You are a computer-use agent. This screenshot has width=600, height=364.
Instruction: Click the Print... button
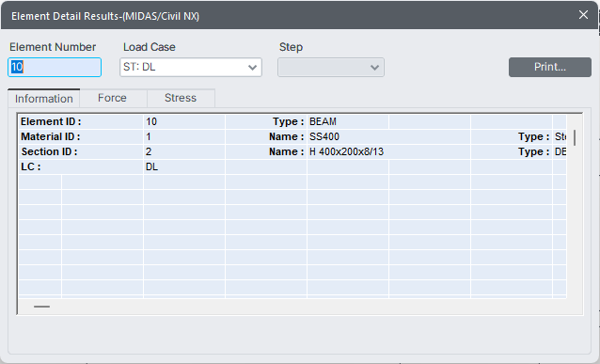coord(550,67)
